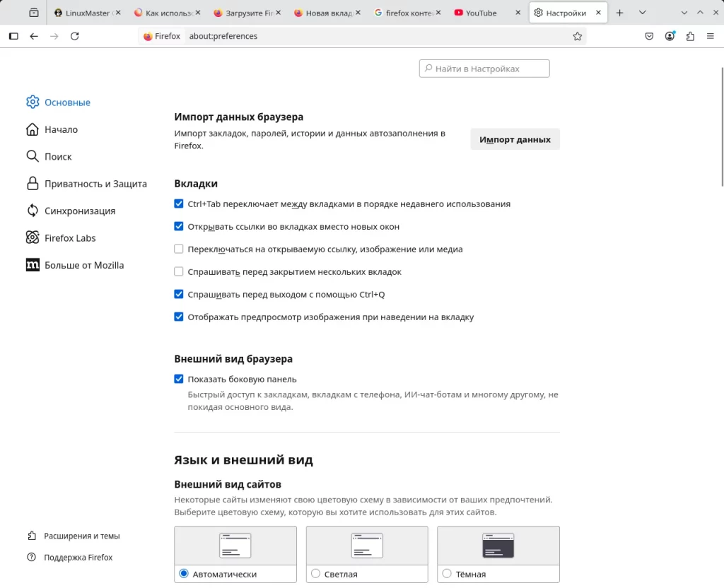Switch to the Загрузите Firefox tab
The width and height of the screenshot is (724, 588).
[247, 13]
